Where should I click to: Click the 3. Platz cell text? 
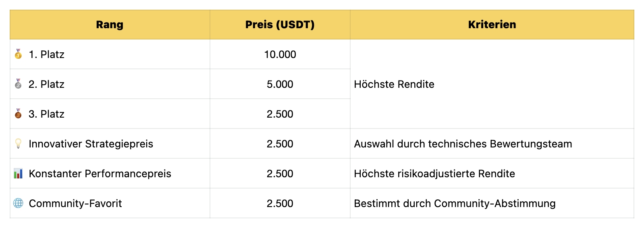[x=46, y=114]
